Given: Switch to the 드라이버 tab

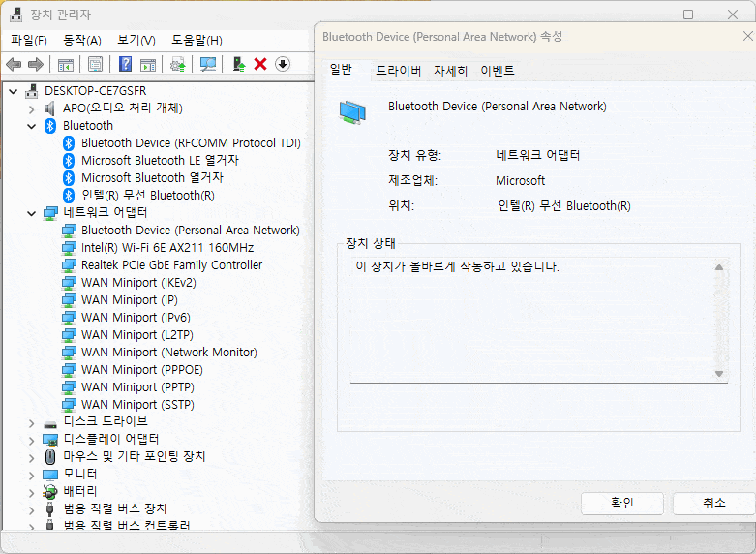Looking at the screenshot, I should click(x=398, y=71).
